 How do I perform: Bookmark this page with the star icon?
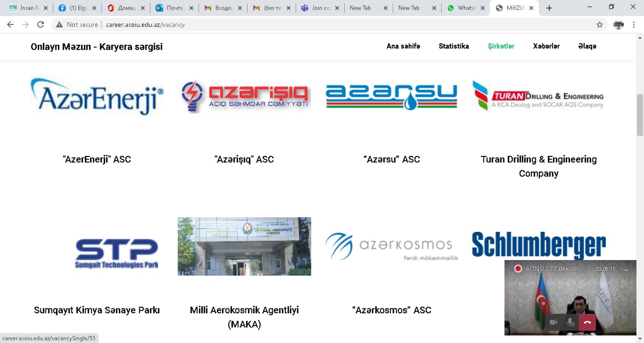pos(600,25)
